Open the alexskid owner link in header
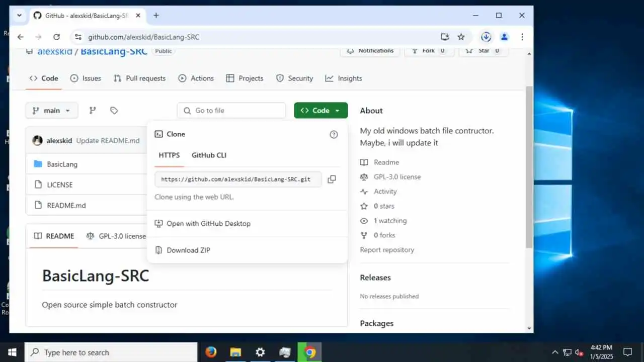This screenshot has height=362, width=644. click(55, 51)
